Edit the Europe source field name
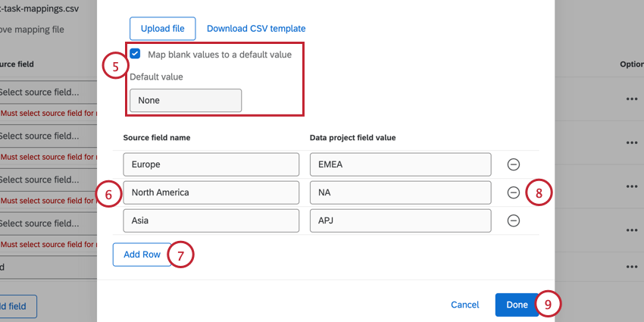The width and height of the screenshot is (644, 322). [211, 164]
